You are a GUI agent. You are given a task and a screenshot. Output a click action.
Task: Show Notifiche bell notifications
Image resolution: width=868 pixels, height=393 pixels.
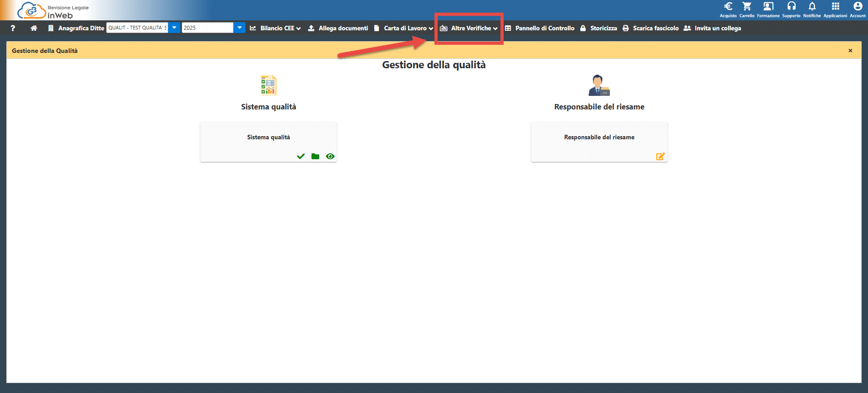point(812,9)
